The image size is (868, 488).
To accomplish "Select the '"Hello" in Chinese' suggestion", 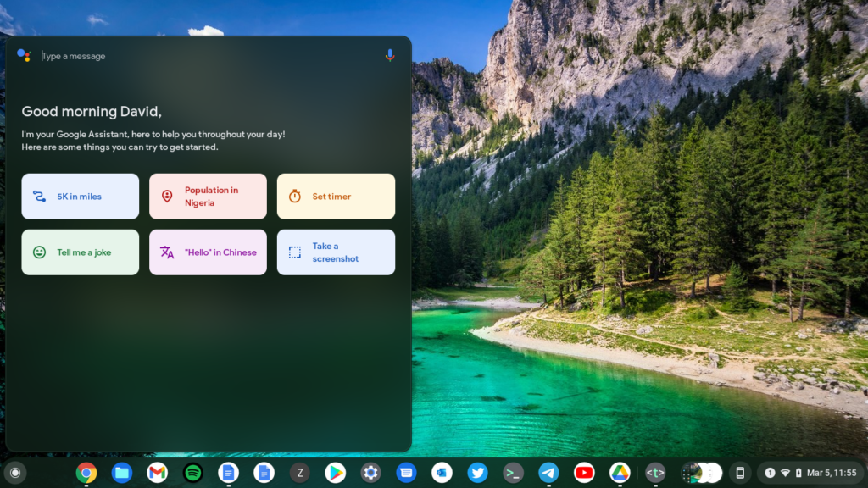I will point(209,252).
